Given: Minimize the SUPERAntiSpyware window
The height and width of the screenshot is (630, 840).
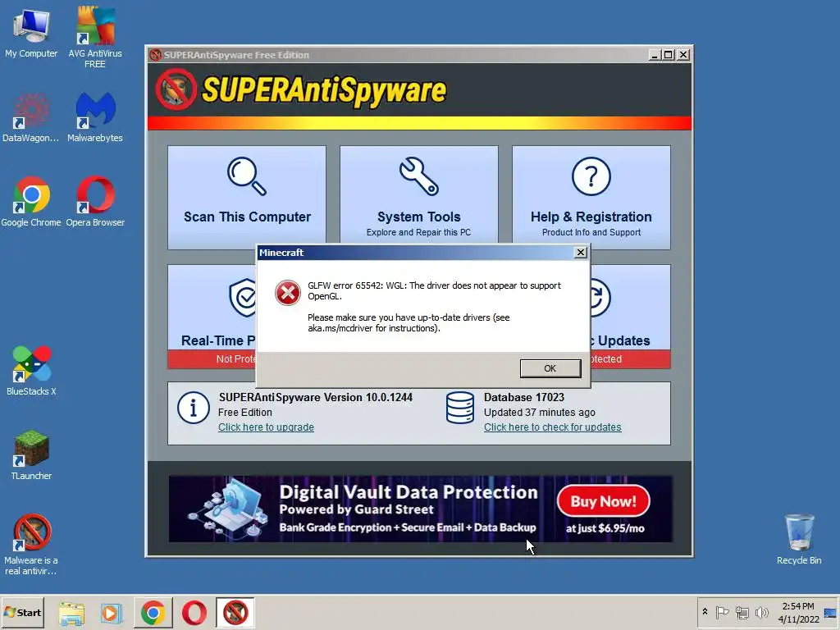Looking at the screenshot, I should point(654,55).
